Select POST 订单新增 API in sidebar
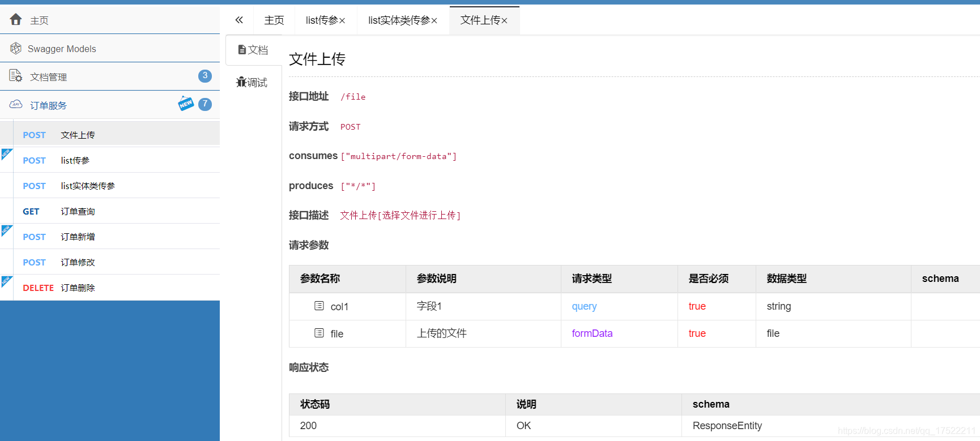Image resolution: width=980 pixels, height=441 pixels. click(x=110, y=236)
